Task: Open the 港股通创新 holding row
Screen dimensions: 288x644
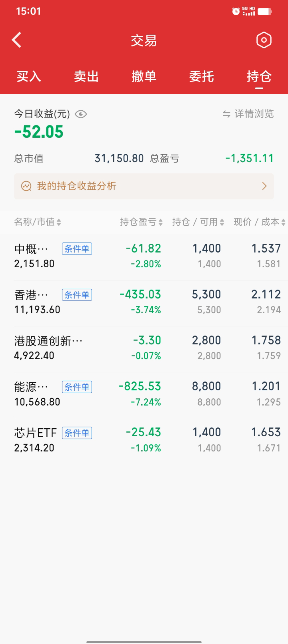Action: (x=48, y=348)
